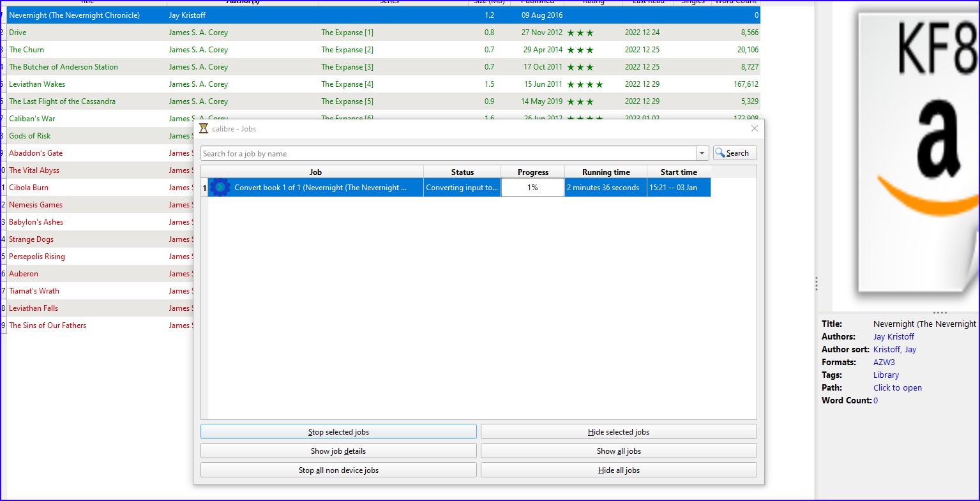Select the book 'Persepolis Rising'

click(x=37, y=257)
